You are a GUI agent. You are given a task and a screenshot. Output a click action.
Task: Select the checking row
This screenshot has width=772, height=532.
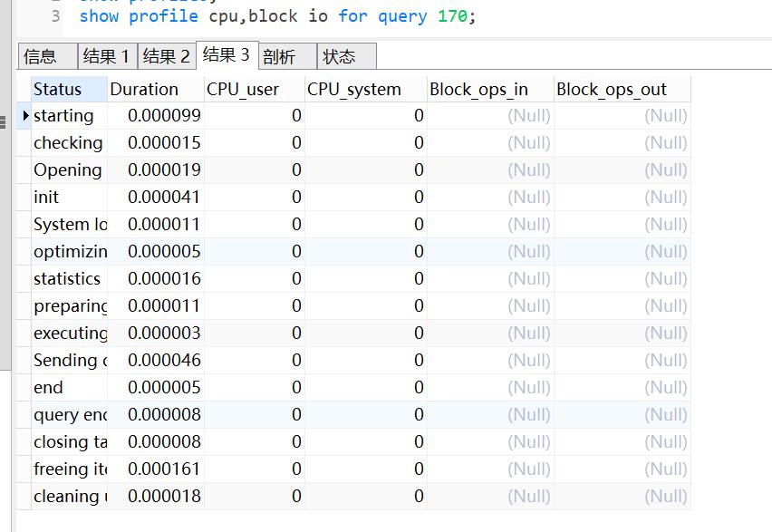coord(63,142)
